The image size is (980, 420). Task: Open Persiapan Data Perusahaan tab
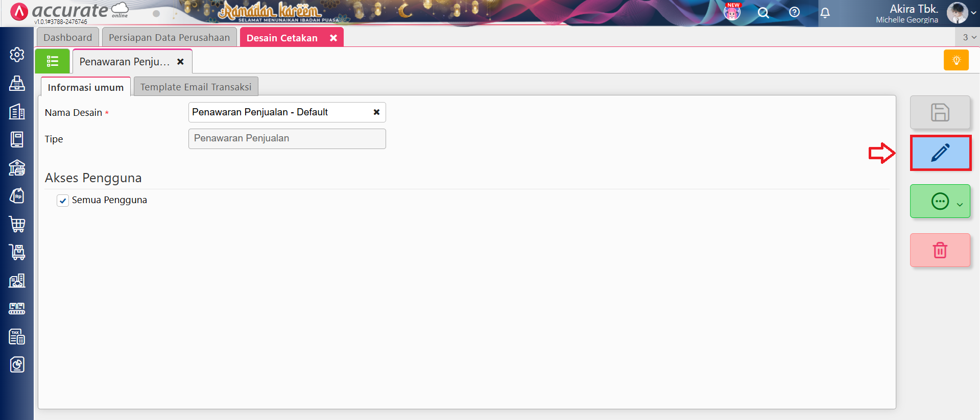[x=169, y=38]
